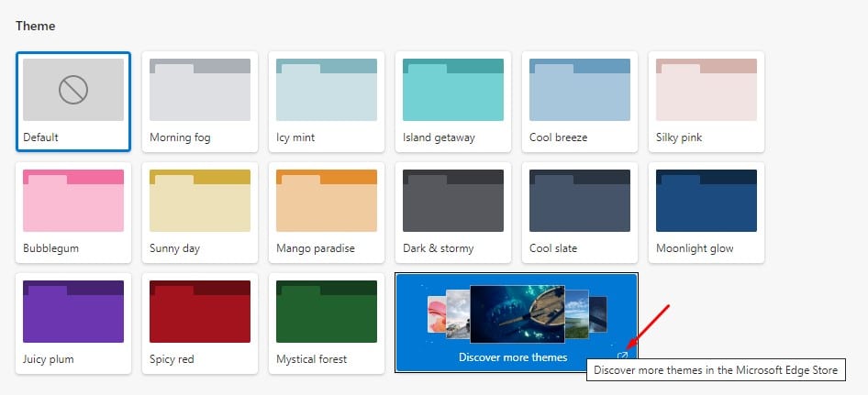This screenshot has height=395, width=868.
Task: Select the Cool slate theme
Action: 580,213
